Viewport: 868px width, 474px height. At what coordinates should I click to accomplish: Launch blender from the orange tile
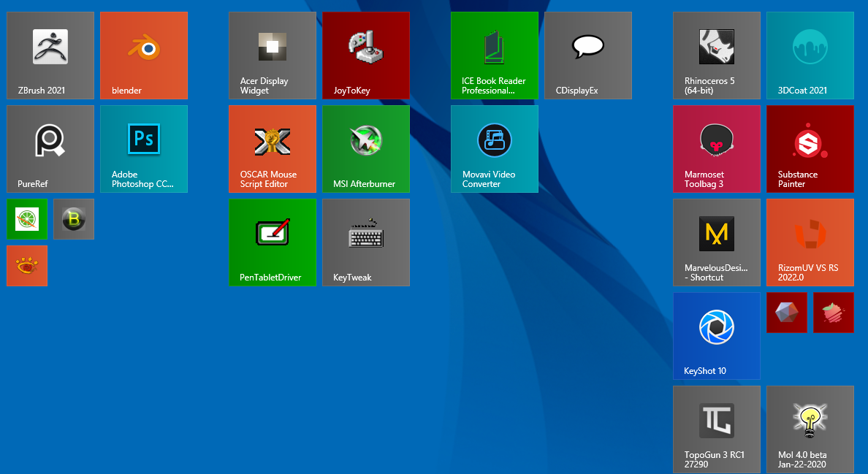tap(144, 56)
